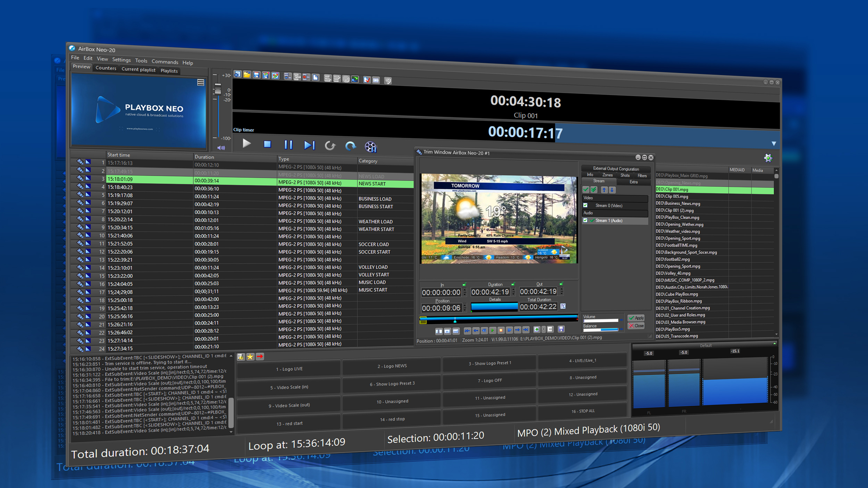This screenshot has height=488, width=868.
Task: Toggle Stream 1 (Audio) checkbox off
Action: 585,220
